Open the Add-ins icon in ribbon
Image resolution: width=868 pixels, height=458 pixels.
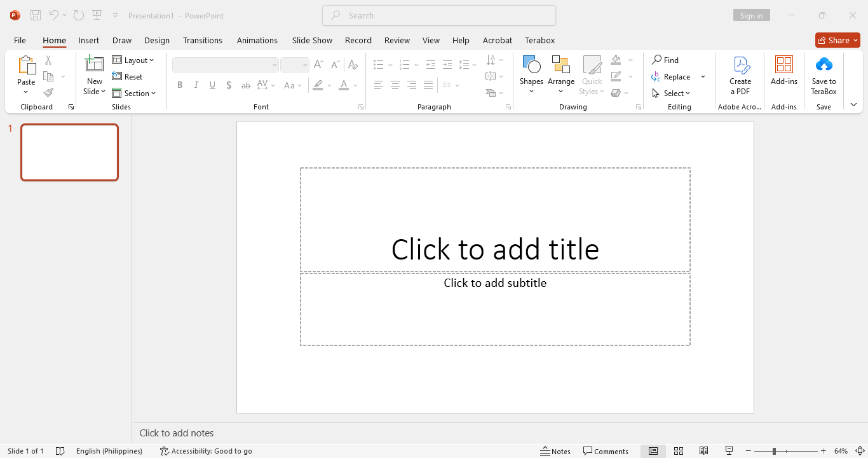[x=783, y=65]
